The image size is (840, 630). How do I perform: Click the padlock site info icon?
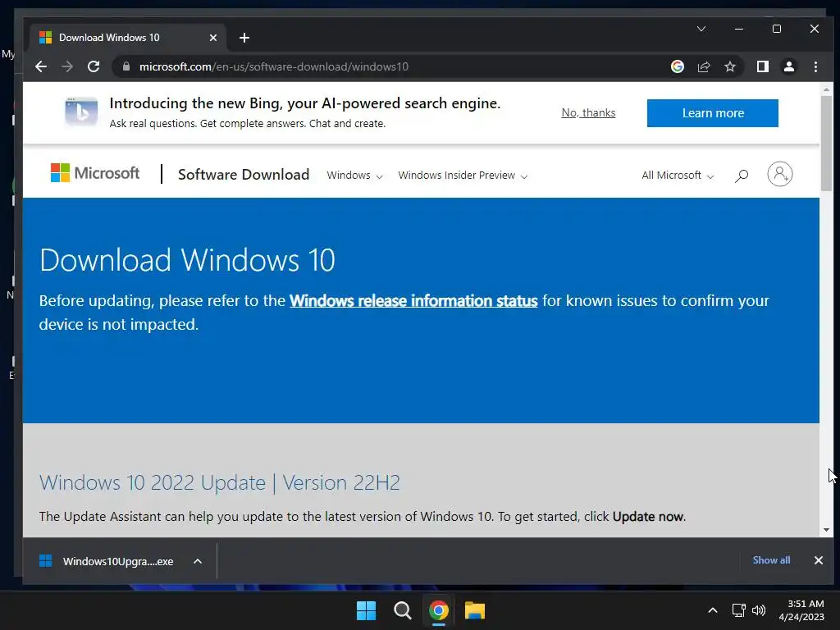(x=126, y=66)
